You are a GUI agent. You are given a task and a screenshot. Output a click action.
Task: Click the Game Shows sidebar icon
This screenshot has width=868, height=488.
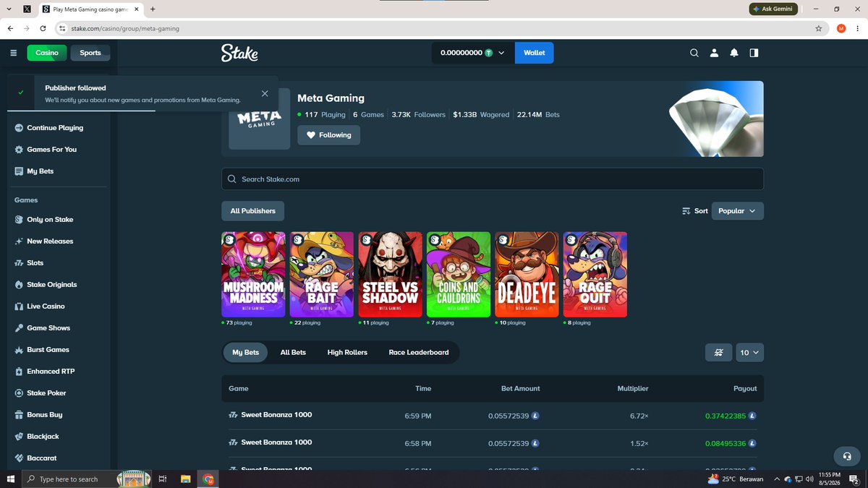click(x=20, y=328)
